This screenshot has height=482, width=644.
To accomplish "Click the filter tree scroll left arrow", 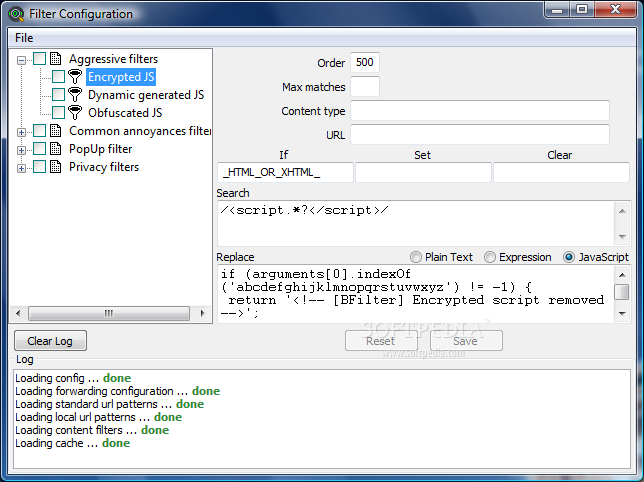I will coord(18,313).
